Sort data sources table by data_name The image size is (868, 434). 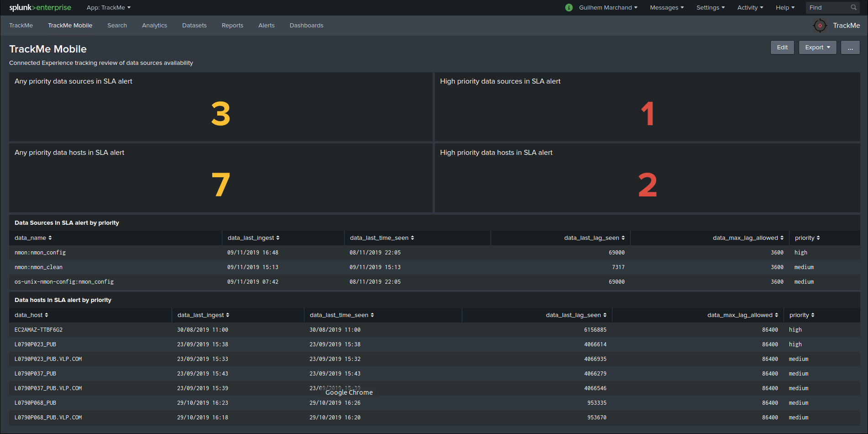coord(33,238)
